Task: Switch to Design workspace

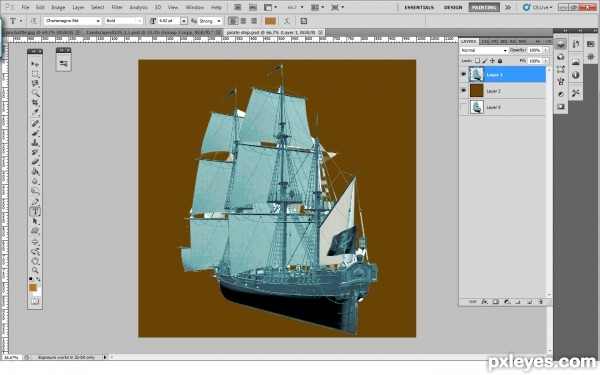Action: (453, 7)
